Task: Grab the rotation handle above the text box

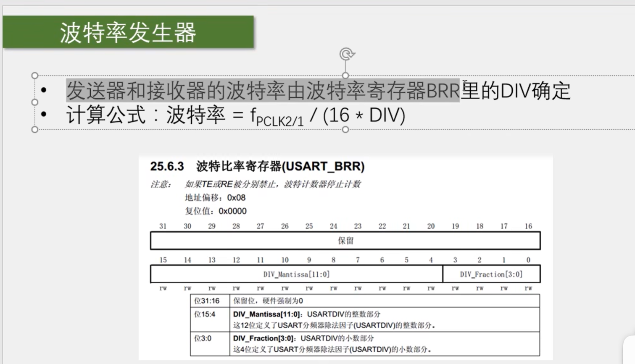Action: [347, 54]
